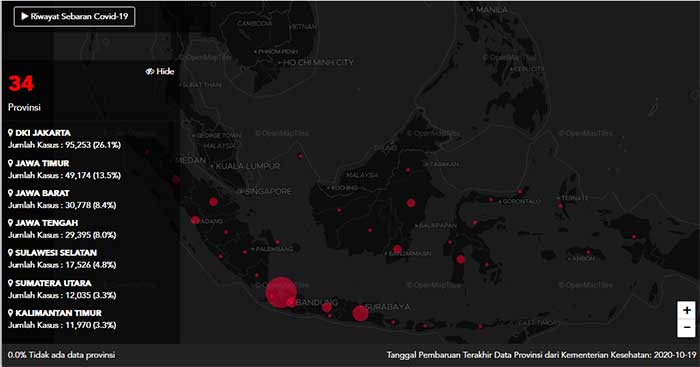Click Jumlah Kasus 12,035 (3.3%) value
Image resolution: width=700 pixels, height=367 pixels.
pyautogui.click(x=62, y=295)
